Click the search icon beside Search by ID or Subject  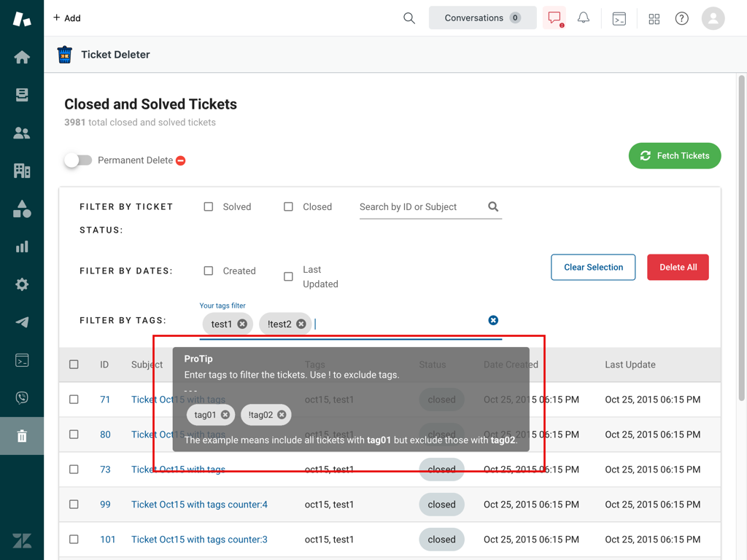tap(493, 206)
